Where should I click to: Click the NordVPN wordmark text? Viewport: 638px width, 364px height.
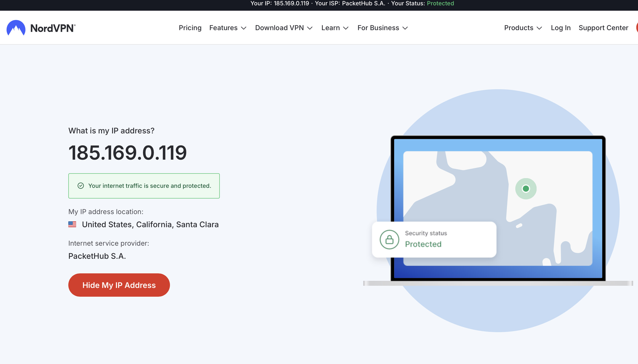point(53,28)
